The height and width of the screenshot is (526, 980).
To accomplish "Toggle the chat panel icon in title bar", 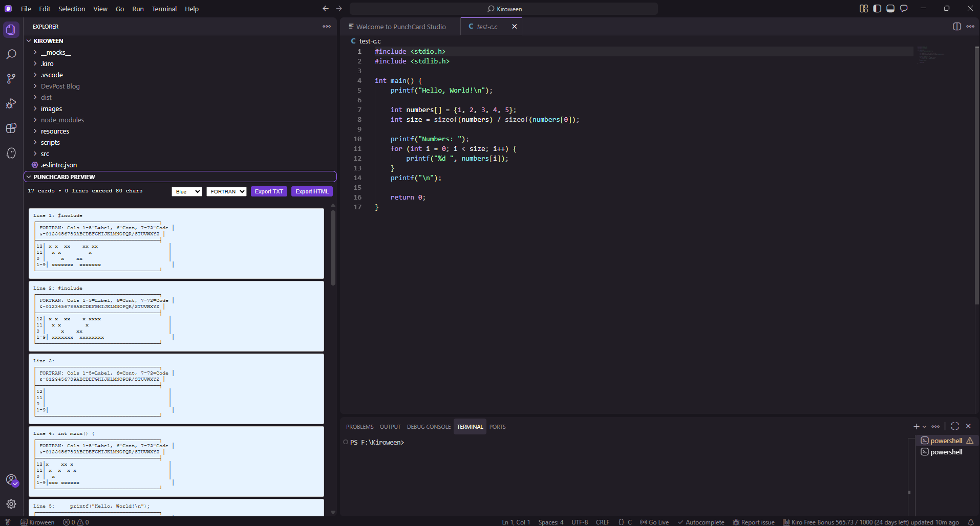I will pyautogui.click(x=904, y=9).
